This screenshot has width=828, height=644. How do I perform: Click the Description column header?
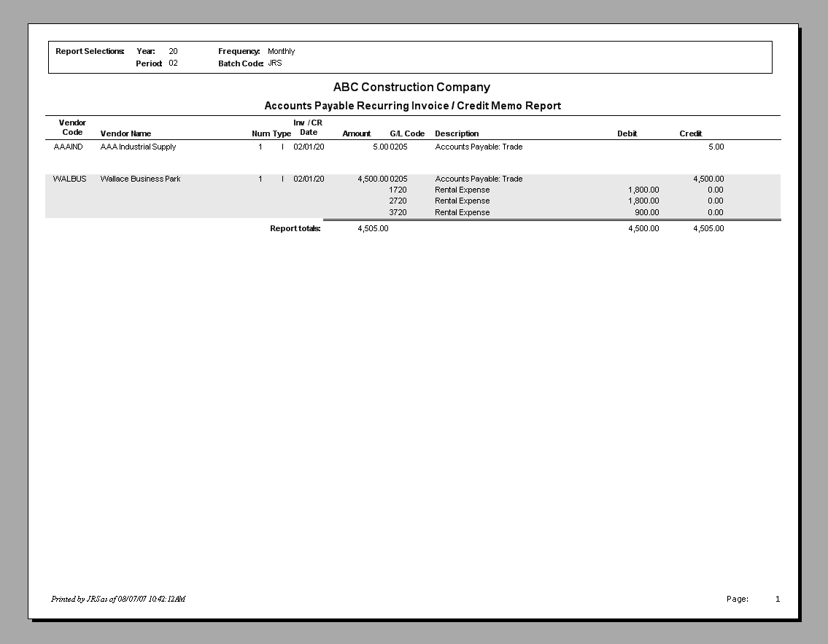point(457,133)
